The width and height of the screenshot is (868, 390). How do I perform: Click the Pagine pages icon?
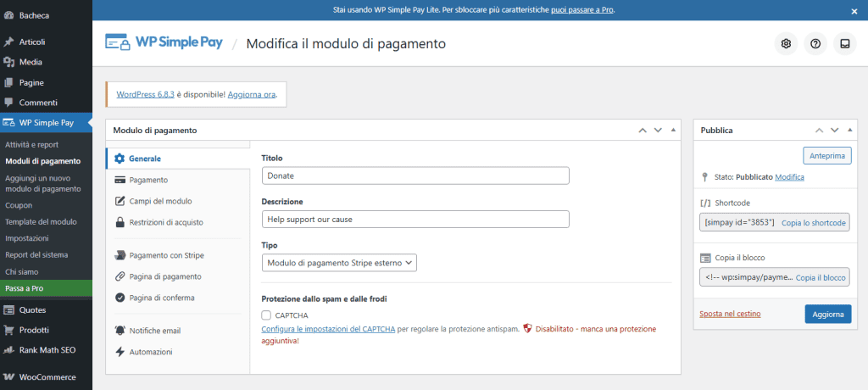pos(8,82)
